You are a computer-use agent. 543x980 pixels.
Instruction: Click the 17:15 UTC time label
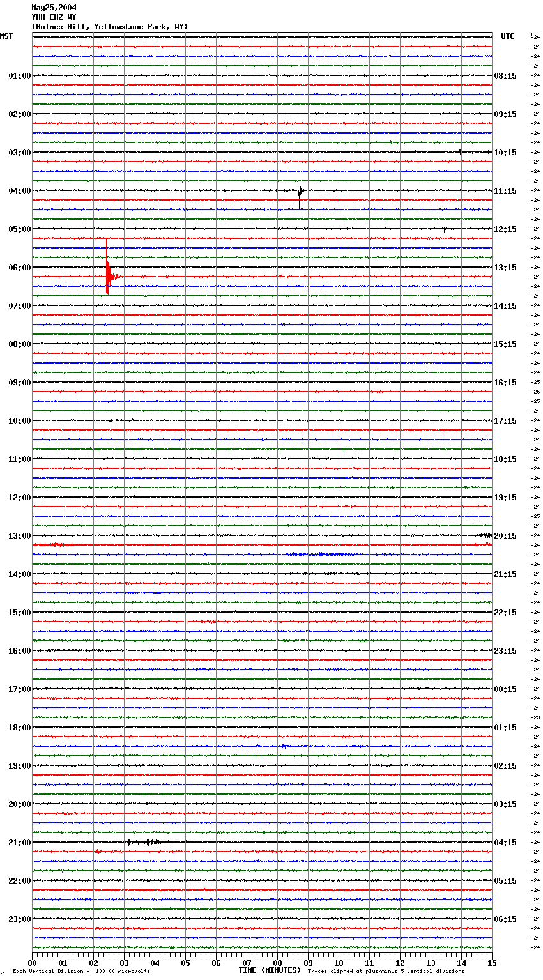pyautogui.click(x=505, y=421)
